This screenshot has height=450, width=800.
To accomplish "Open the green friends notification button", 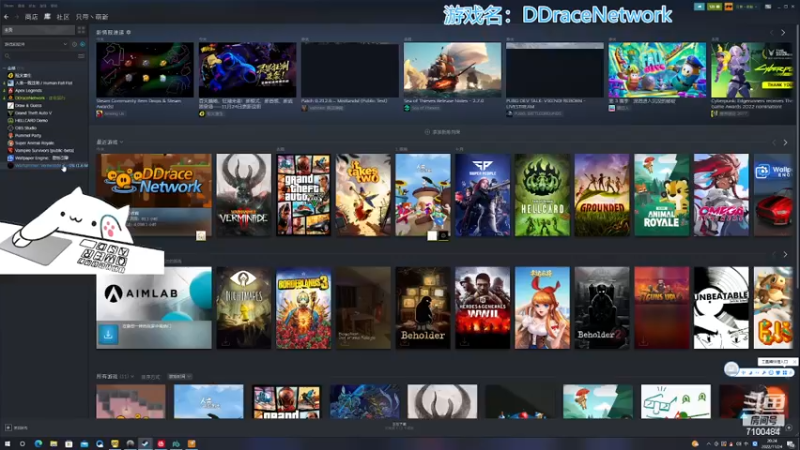I will coord(714,7).
